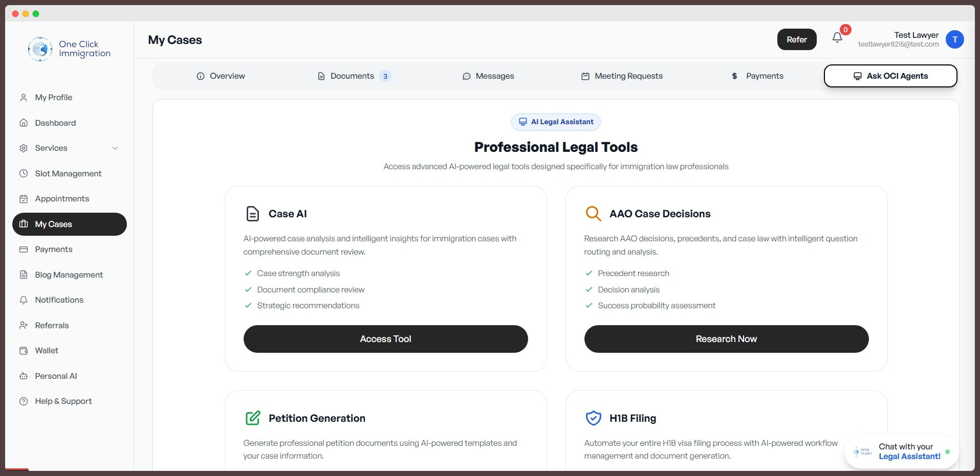Open the Personal AI section in sidebar
This screenshot has height=476, width=980.
(x=55, y=376)
